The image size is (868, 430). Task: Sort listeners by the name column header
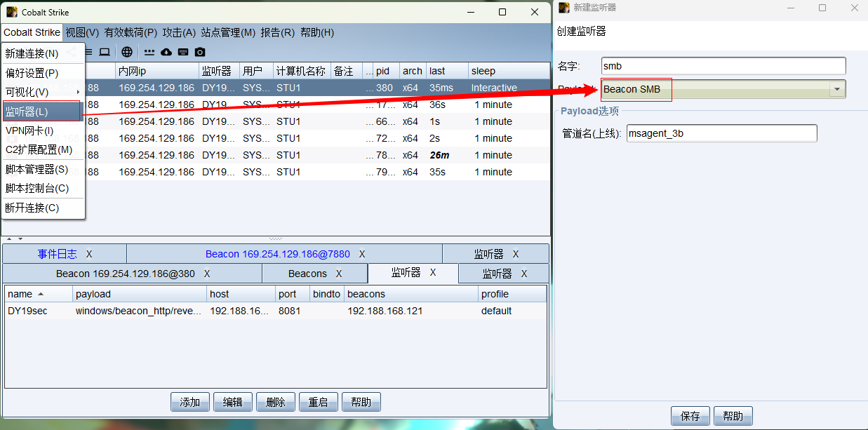tap(38, 294)
